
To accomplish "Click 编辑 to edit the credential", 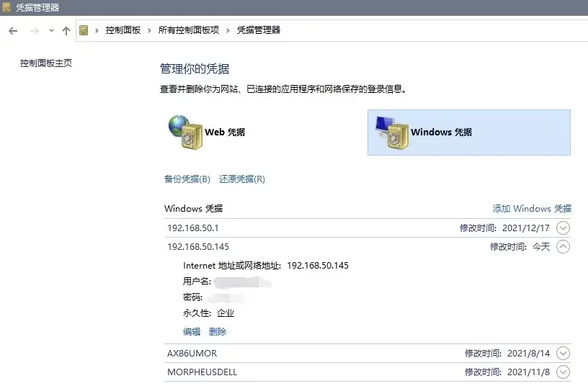I will coord(192,332).
